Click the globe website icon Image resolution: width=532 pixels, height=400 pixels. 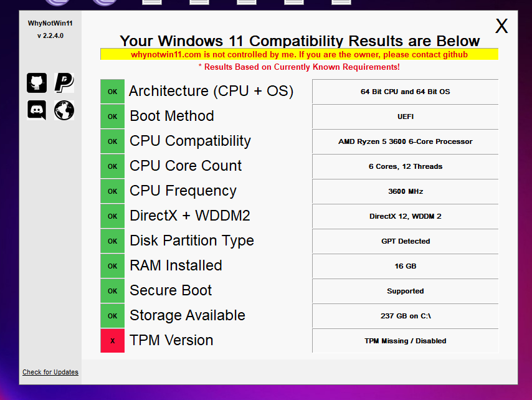[x=64, y=110]
